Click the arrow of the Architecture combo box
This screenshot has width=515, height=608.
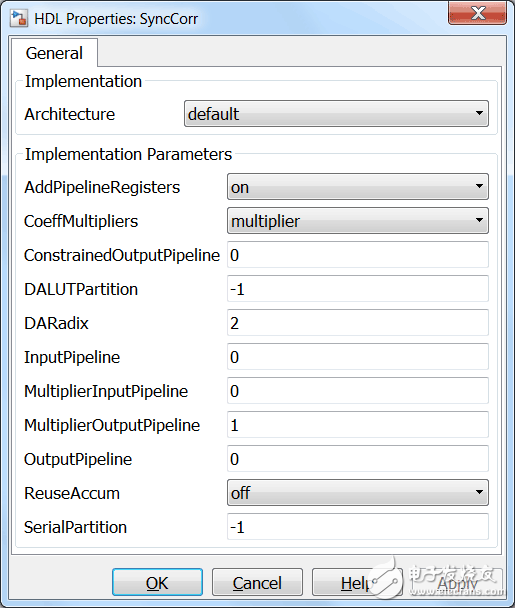(x=479, y=113)
